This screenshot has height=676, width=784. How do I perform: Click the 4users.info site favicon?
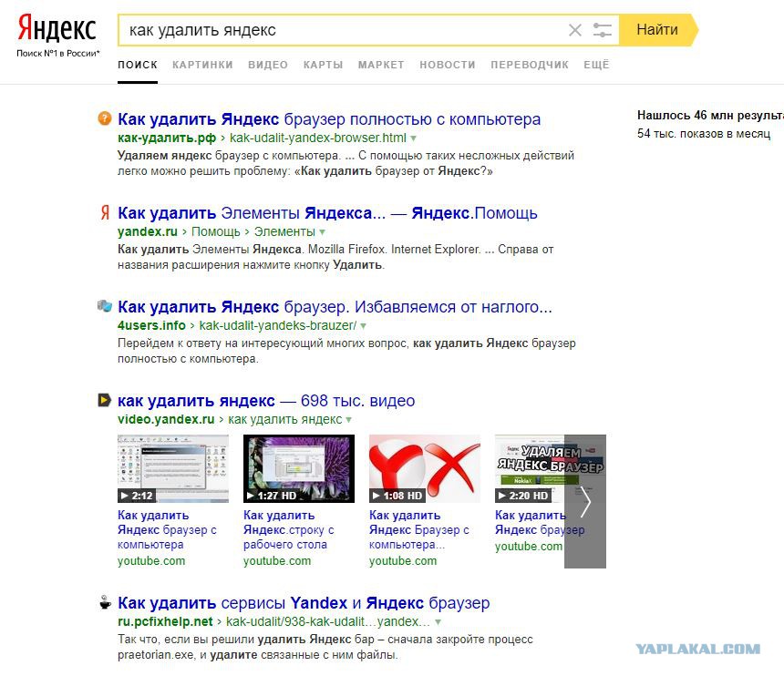(105, 307)
